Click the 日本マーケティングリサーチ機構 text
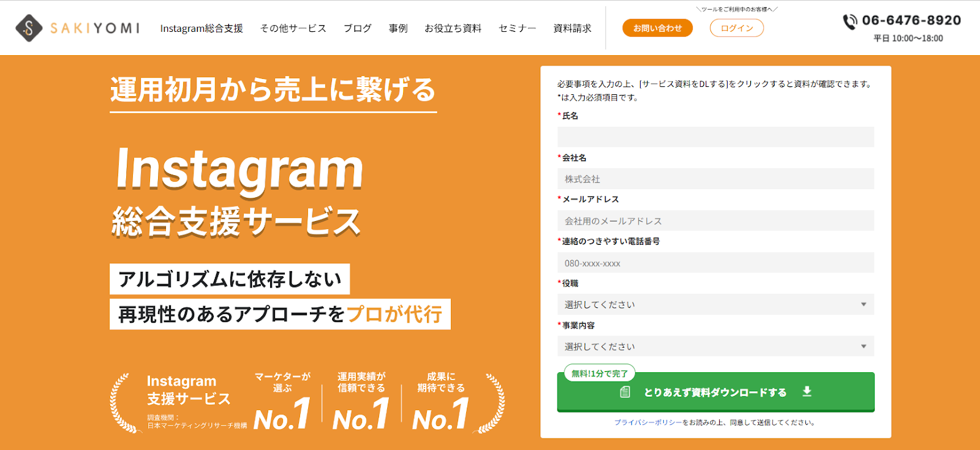 (x=197, y=426)
